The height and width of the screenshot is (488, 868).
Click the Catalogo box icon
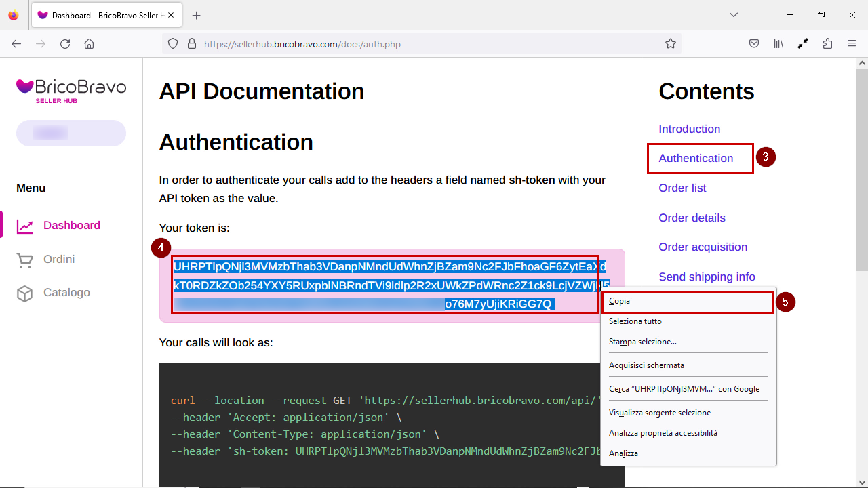[25, 293]
